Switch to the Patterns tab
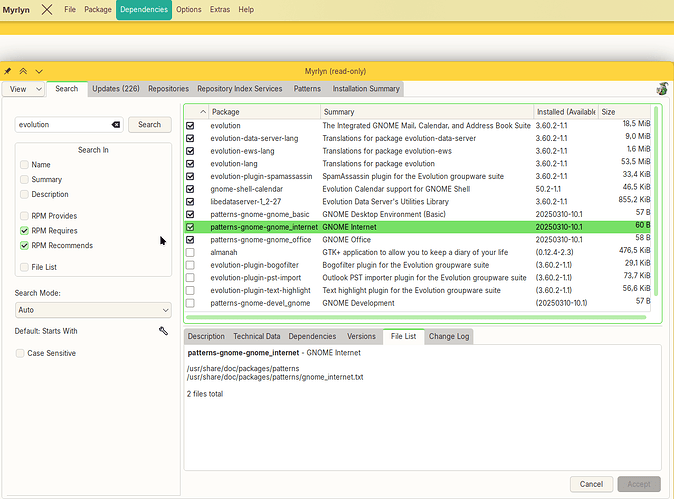674x499 pixels. pos(307,89)
